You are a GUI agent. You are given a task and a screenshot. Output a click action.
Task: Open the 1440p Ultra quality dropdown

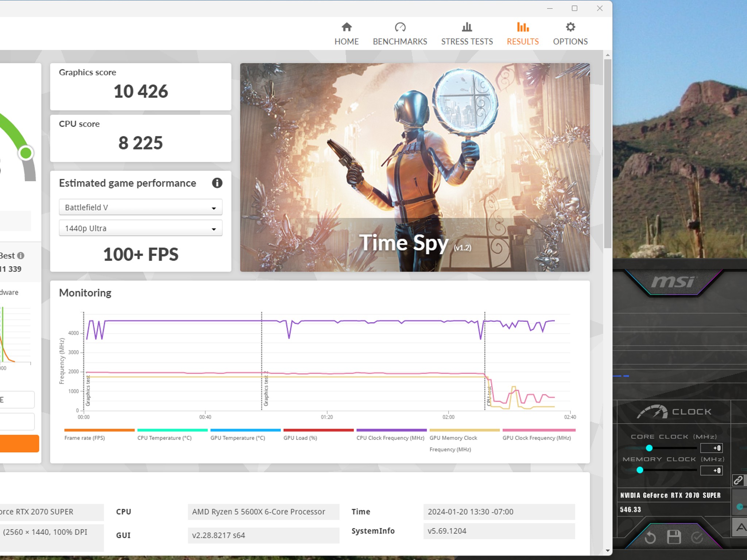[140, 228]
